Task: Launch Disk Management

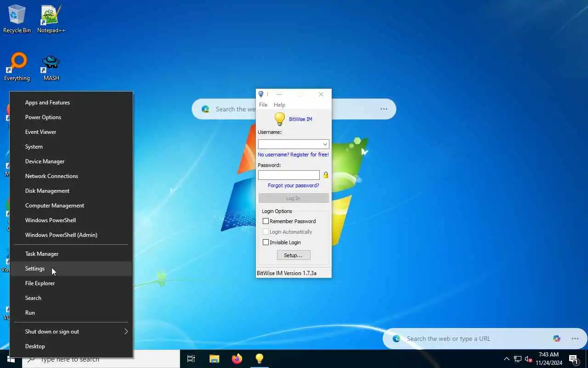Action: coord(71,191)
